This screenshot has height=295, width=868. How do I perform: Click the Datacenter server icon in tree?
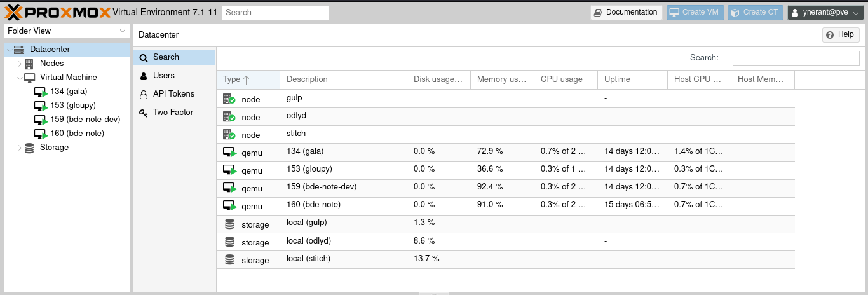pyautogui.click(x=19, y=50)
